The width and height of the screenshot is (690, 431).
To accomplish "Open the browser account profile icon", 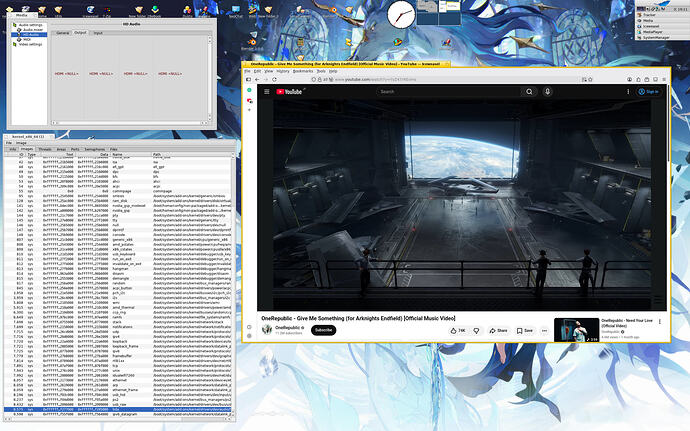I will (629, 80).
